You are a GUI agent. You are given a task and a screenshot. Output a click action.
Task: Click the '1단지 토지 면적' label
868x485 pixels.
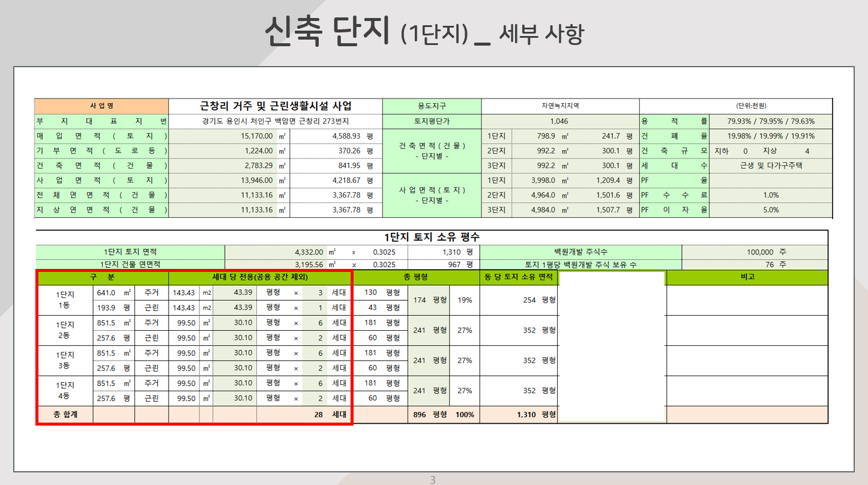130,252
